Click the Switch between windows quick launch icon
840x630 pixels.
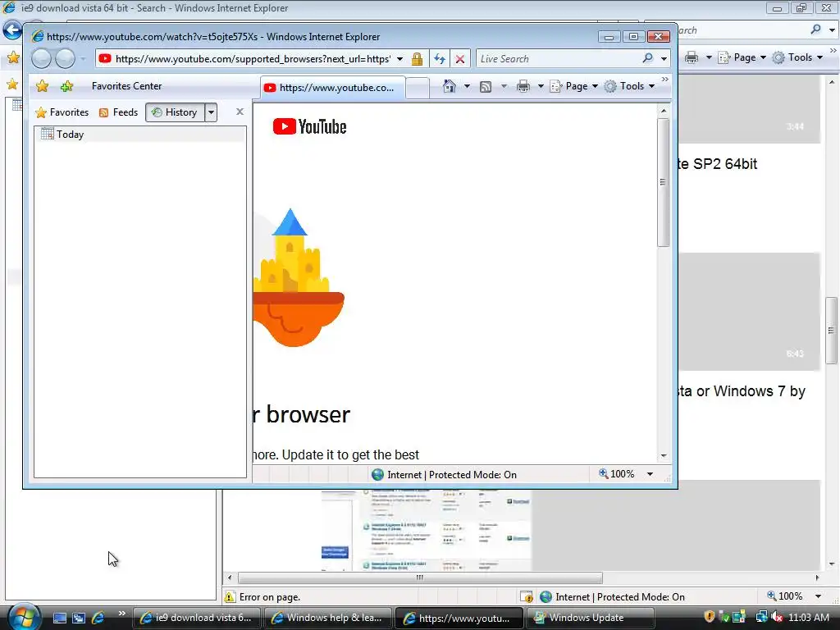click(79, 618)
